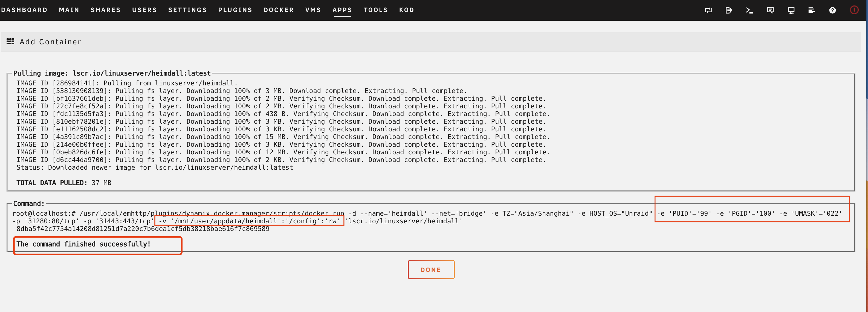Select the TOOLS tab

(x=375, y=10)
